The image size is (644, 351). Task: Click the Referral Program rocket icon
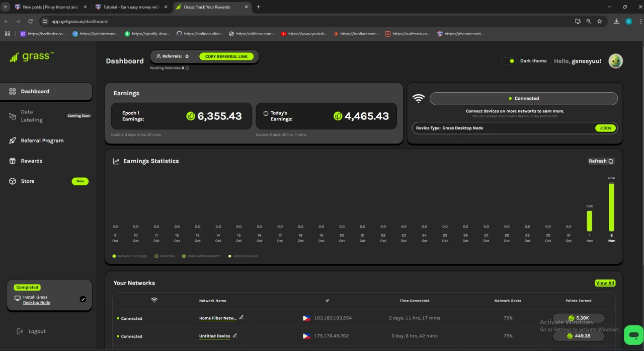pyautogui.click(x=13, y=141)
